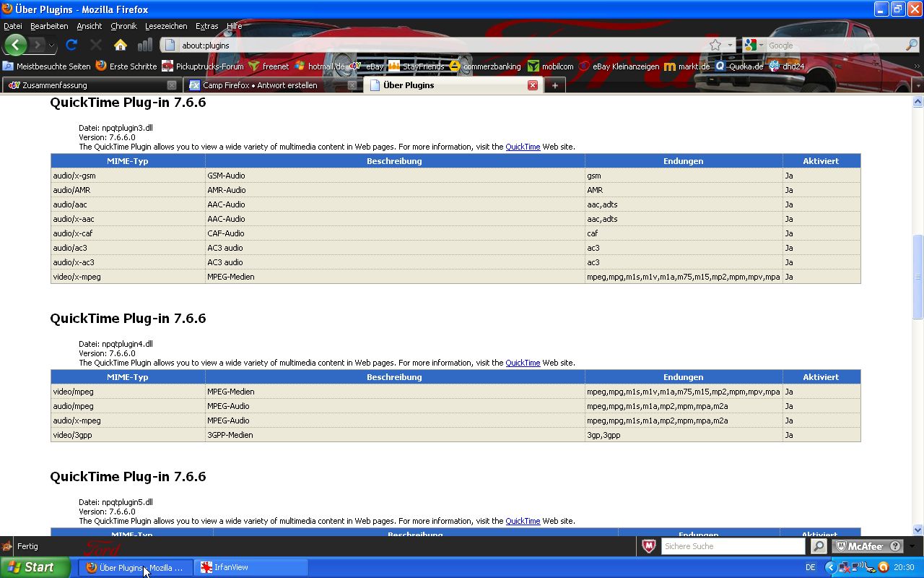Switch to the Camp Firefox Antwort erstellen tab

[x=272, y=85]
